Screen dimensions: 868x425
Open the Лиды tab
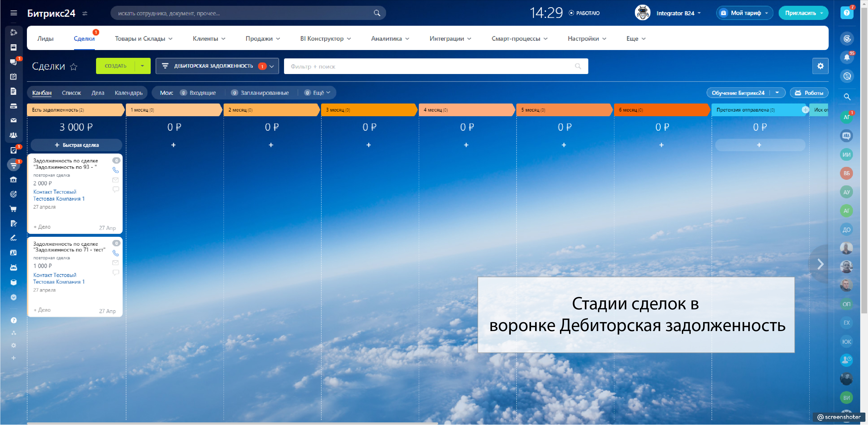pyautogui.click(x=45, y=39)
